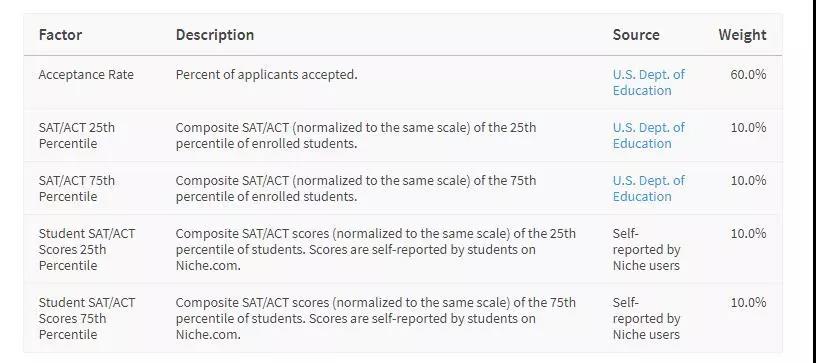Click description of SAT/ACT 75th Percentile enrolled students
This screenshot has height=363, width=816.
click(x=355, y=188)
